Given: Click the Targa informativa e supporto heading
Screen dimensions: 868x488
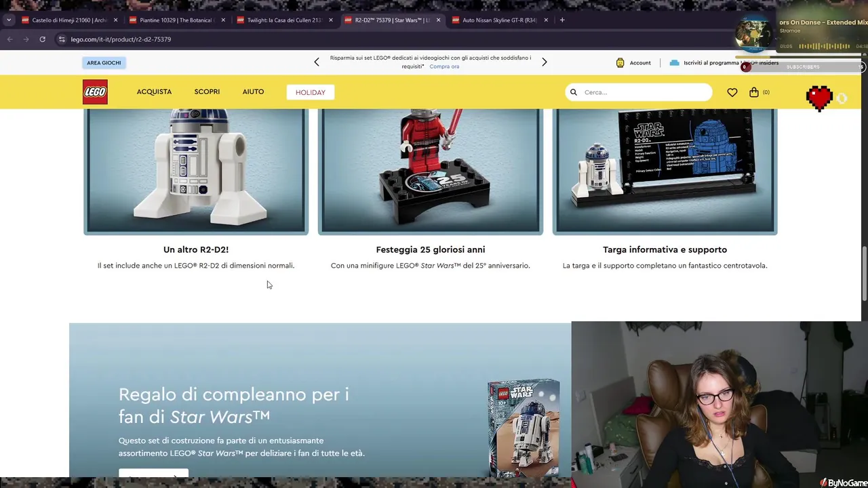Looking at the screenshot, I should 665,249.
